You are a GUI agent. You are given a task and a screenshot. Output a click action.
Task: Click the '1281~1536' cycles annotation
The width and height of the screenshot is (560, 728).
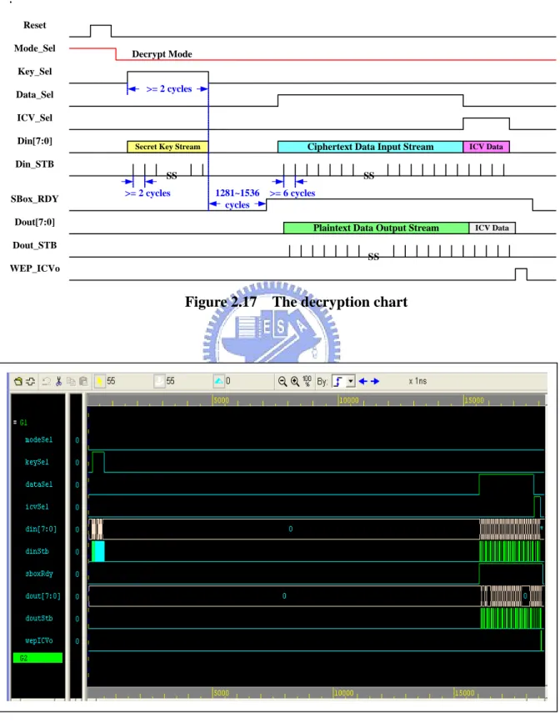(x=237, y=193)
